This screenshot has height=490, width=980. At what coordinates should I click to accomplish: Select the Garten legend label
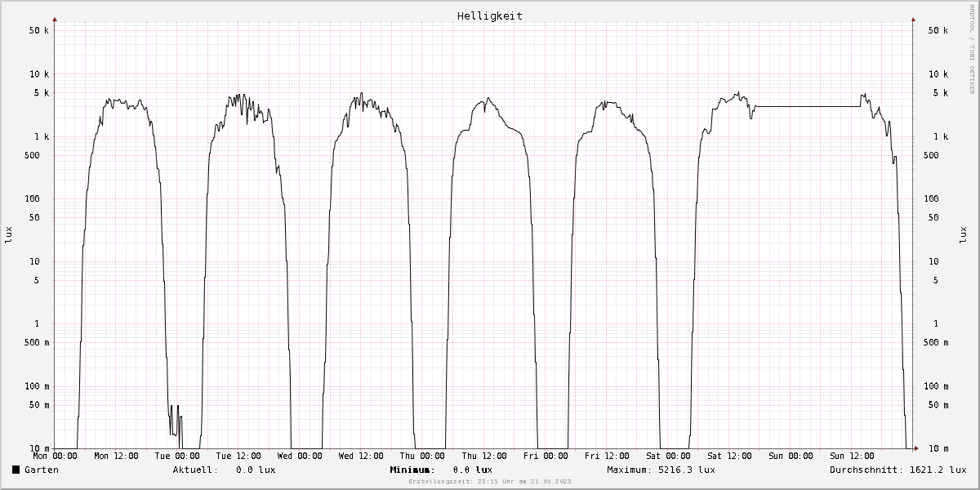point(42,470)
